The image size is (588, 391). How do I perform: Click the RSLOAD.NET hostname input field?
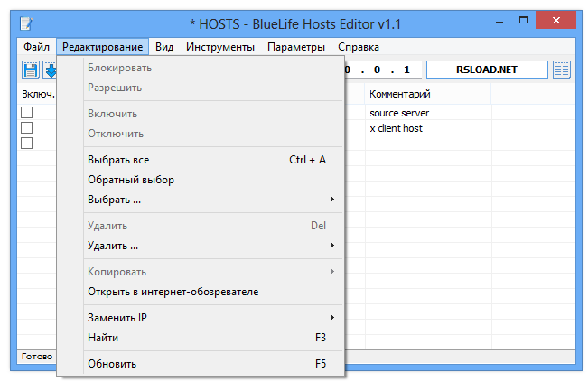click(487, 70)
